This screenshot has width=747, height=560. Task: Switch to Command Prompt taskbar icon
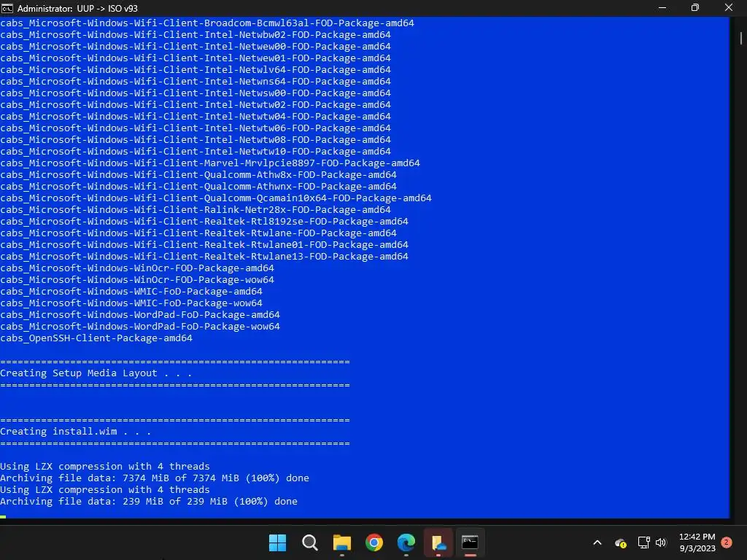click(471, 542)
